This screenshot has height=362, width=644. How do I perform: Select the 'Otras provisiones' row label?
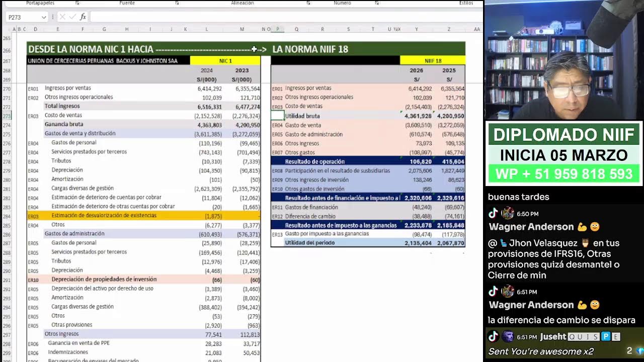[x=71, y=325]
